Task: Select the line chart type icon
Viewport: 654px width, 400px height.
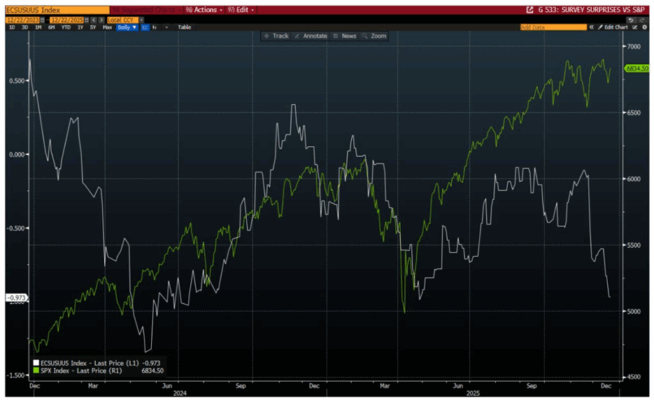Action: tap(145, 27)
